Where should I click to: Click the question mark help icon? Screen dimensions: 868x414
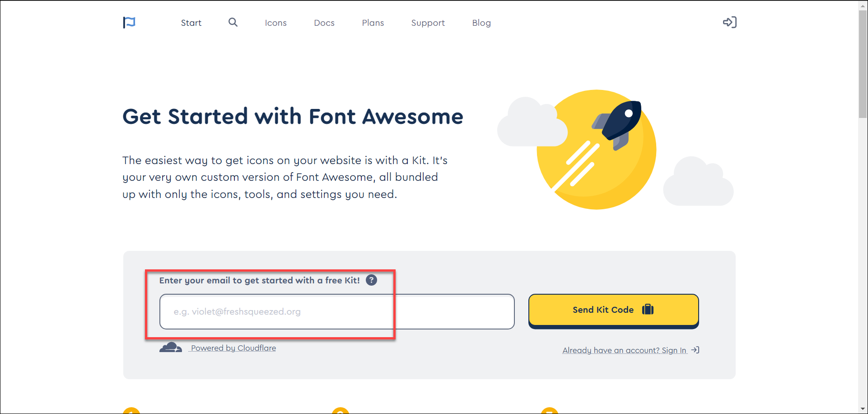click(371, 280)
